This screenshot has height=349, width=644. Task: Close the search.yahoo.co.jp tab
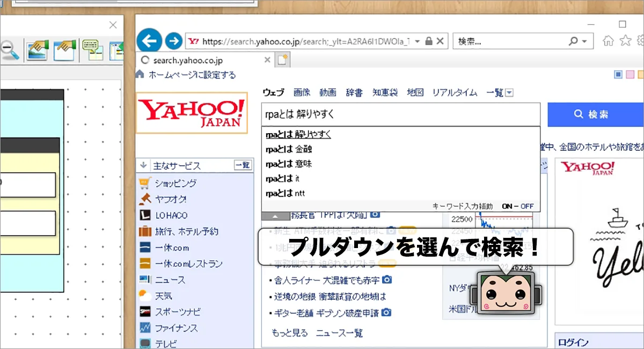[x=267, y=61]
